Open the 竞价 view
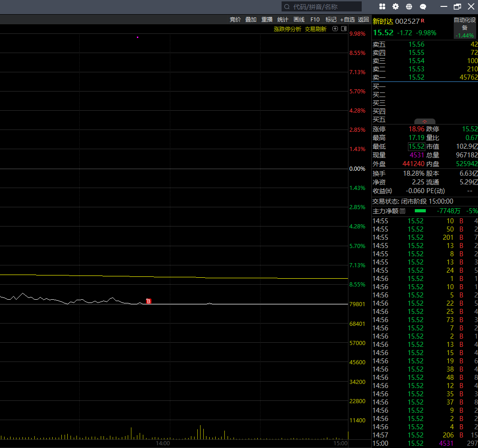The image size is (478, 448). [x=235, y=20]
